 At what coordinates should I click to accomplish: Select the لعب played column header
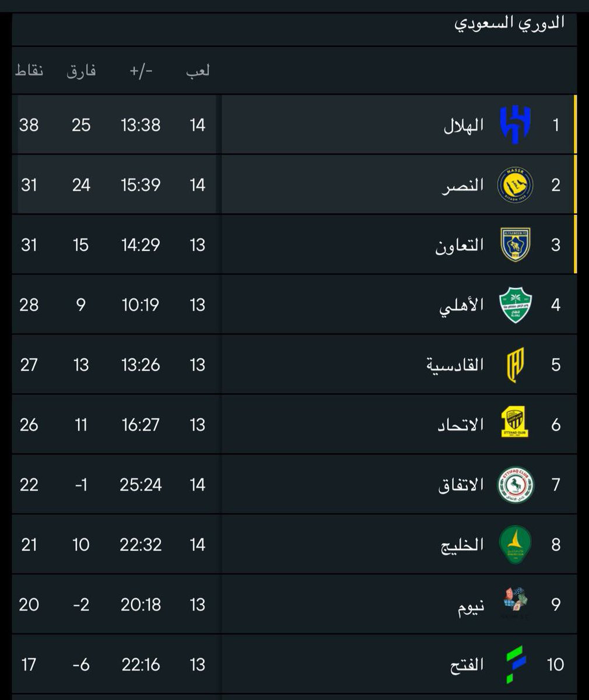tap(198, 71)
